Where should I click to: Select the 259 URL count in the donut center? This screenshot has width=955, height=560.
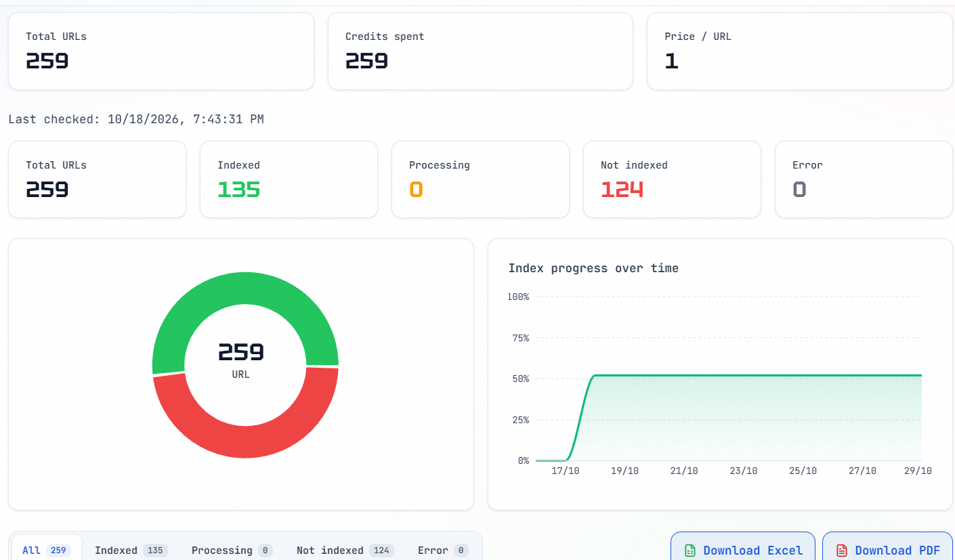click(241, 352)
